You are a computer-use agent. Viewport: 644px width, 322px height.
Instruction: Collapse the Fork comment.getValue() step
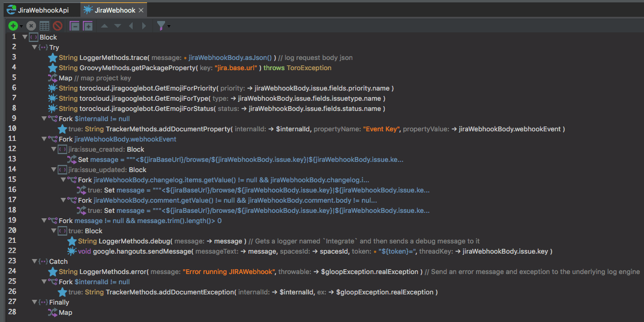click(x=63, y=200)
